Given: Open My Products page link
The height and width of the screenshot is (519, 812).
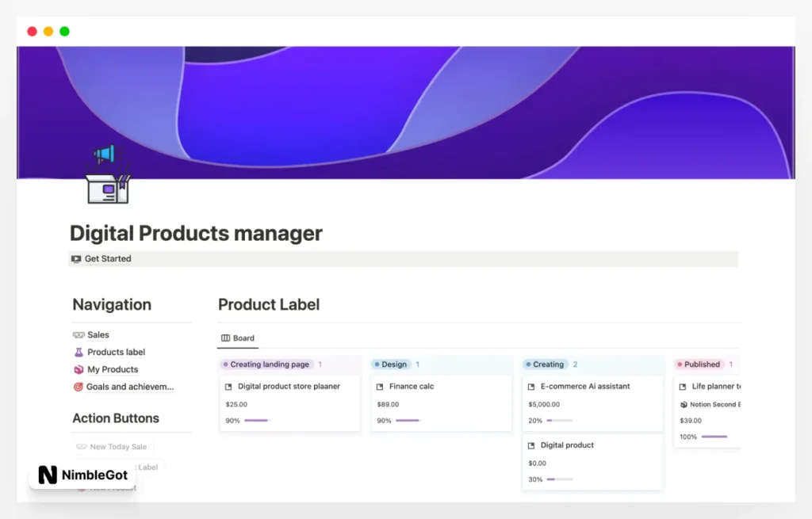Looking at the screenshot, I should pos(113,369).
